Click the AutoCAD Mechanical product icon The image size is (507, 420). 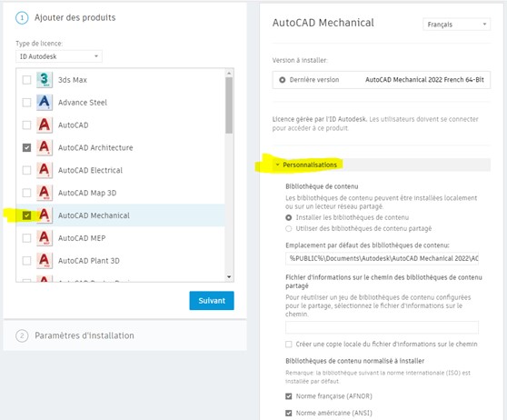click(45, 215)
